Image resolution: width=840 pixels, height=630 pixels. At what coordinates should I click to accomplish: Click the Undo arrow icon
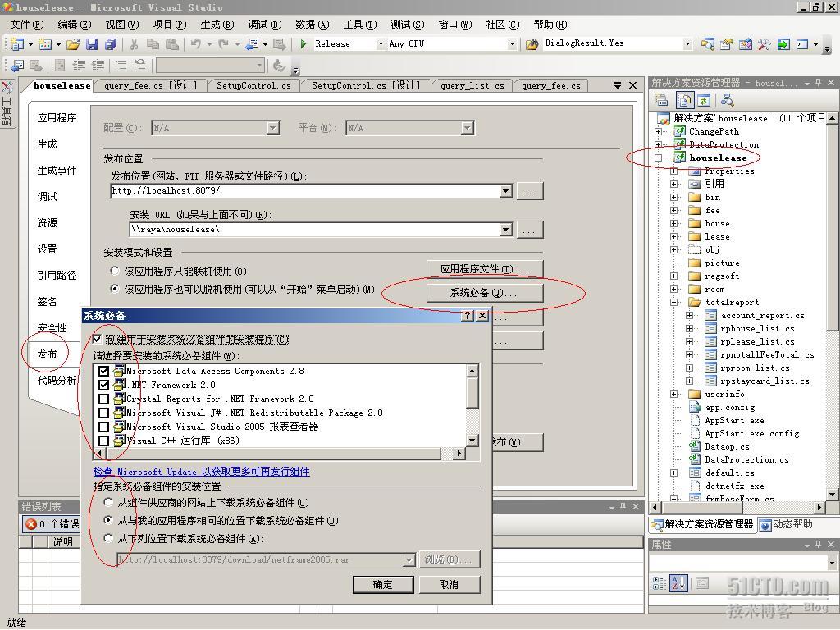click(x=195, y=44)
